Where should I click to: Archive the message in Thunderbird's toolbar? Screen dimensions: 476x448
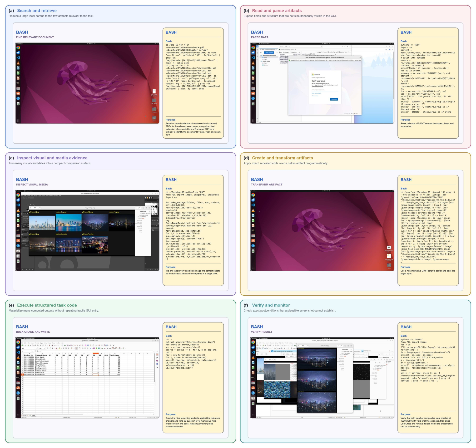[x=331, y=52]
